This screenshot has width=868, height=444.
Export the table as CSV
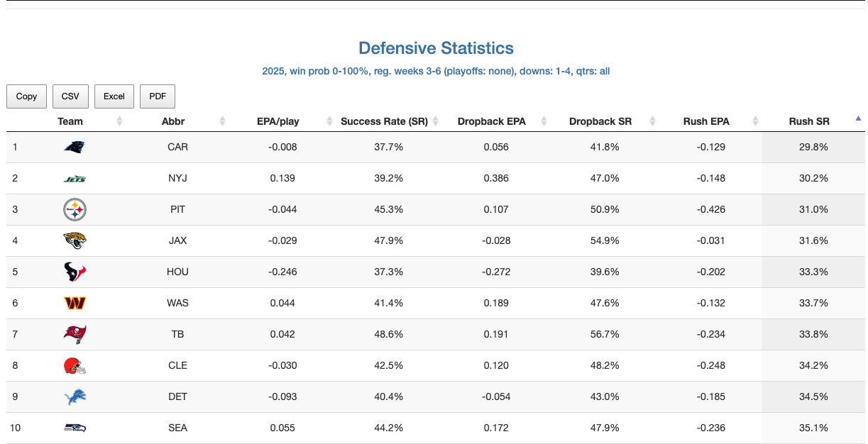[x=70, y=96]
